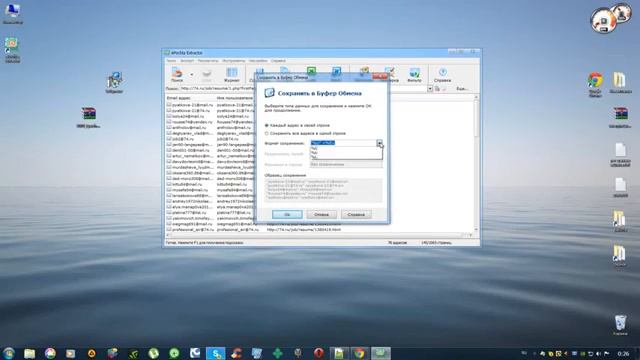640x360 pixels.
Task: Click the ePochta Extractor taskbar button
Action: click(380, 353)
